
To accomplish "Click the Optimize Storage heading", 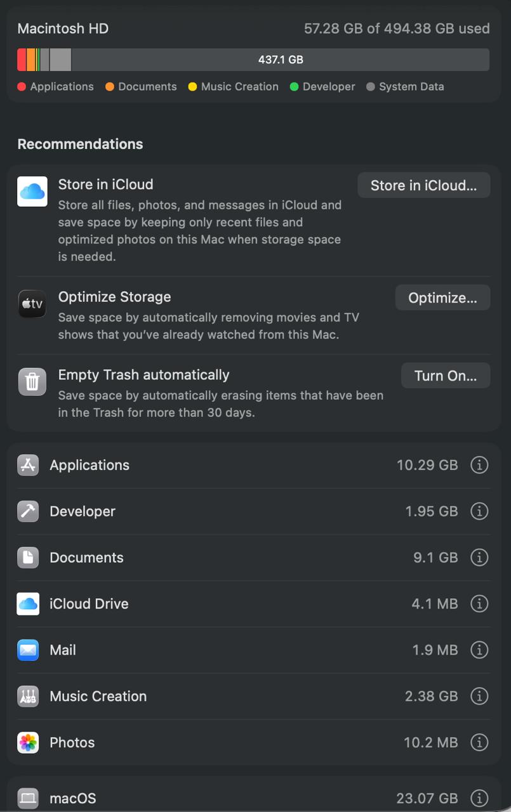I will point(115,297).
